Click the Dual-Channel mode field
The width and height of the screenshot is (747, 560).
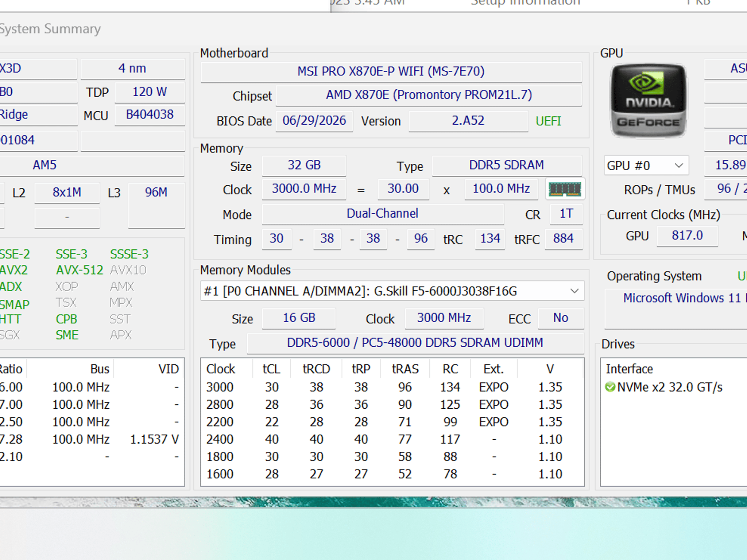click(383, 214)
